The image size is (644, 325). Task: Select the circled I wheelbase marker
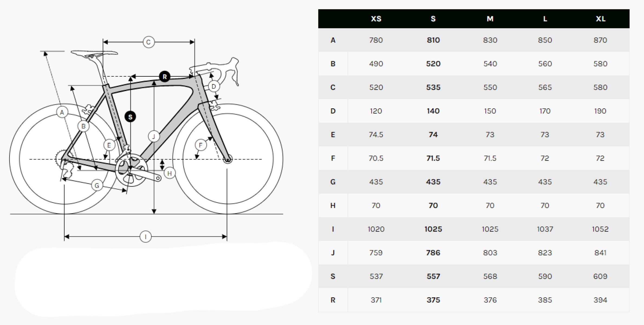[145, 237]
